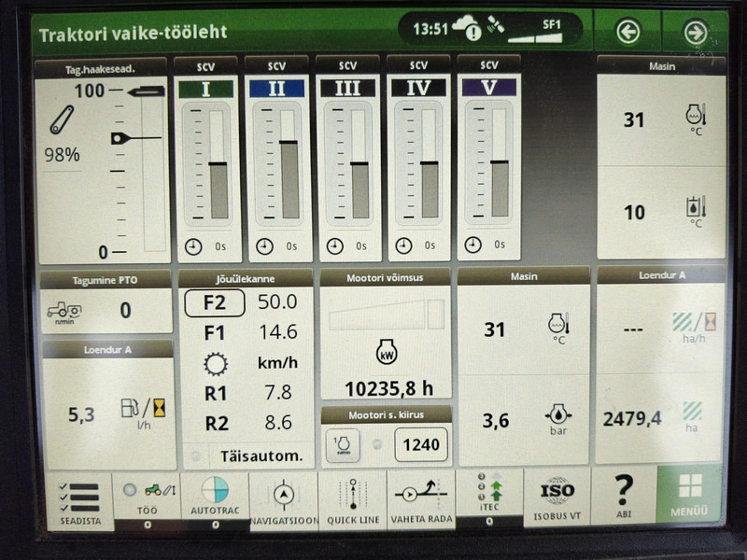Open the SEADISTA settings checklist
Image resolution: width=747 pixels, height=560 pixels.
pos(78,500)
